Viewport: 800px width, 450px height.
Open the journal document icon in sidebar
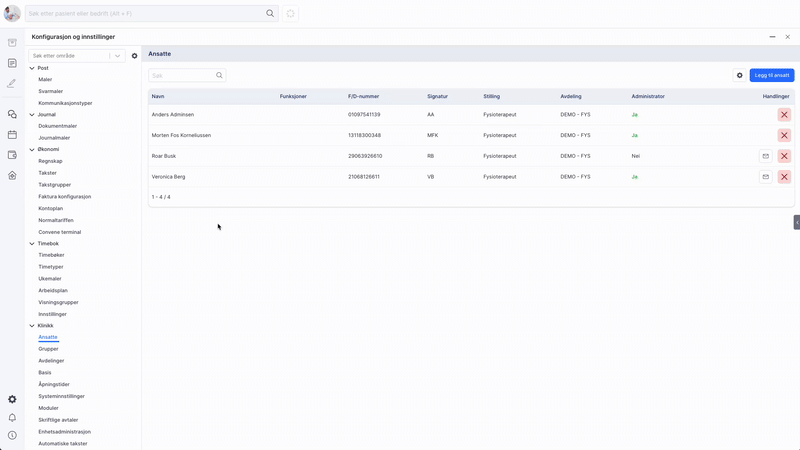(x=12, y=63)
